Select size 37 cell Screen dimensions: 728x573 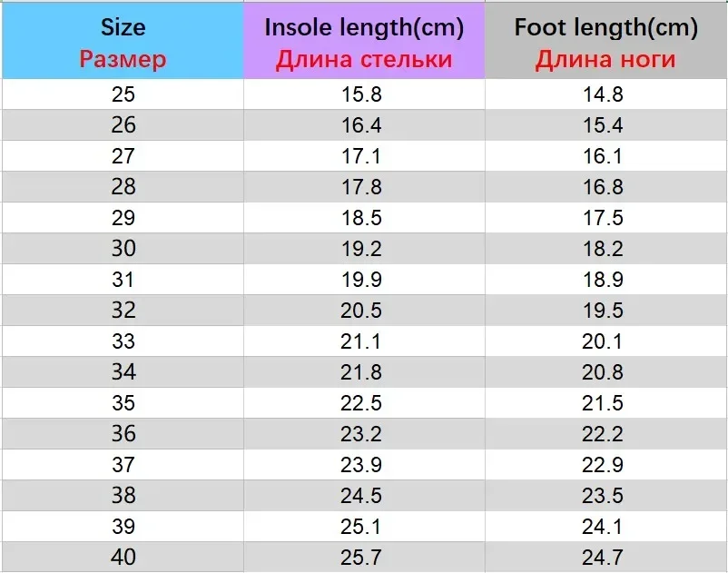tap(123, 465)
